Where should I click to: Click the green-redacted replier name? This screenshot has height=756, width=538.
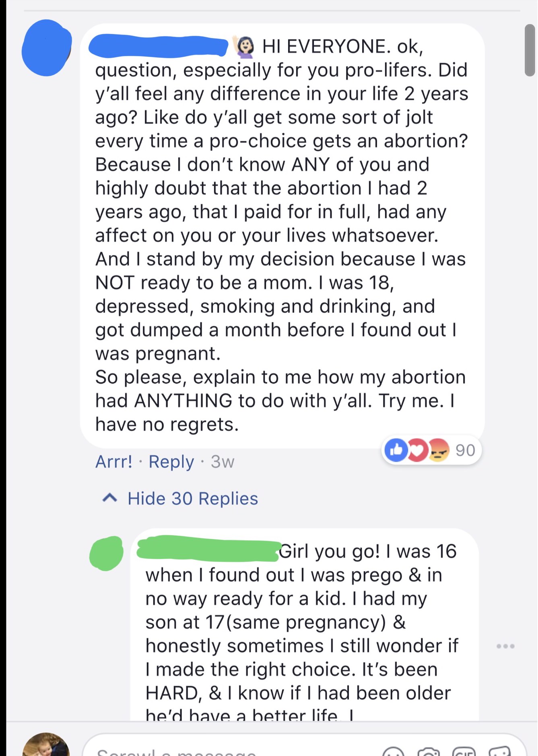tap(208, 549)
